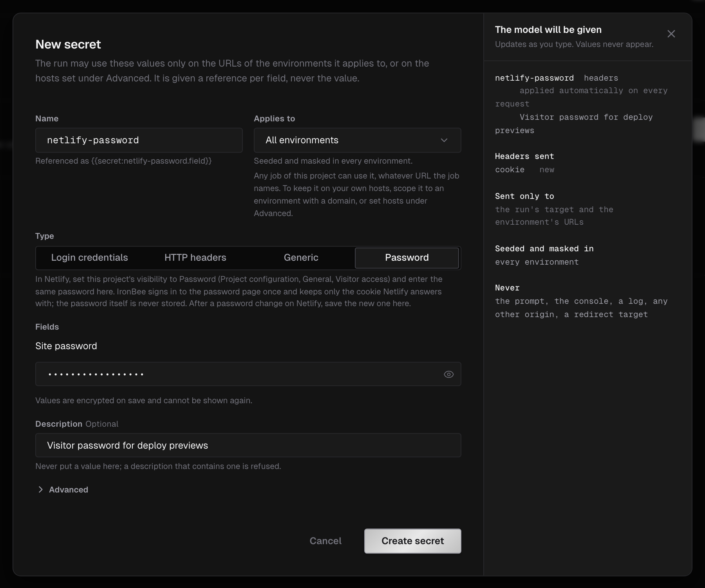The image size is (705, 588).
Task: Focus the Name input field
Action: pyautogui.click(x=139, y=140)
